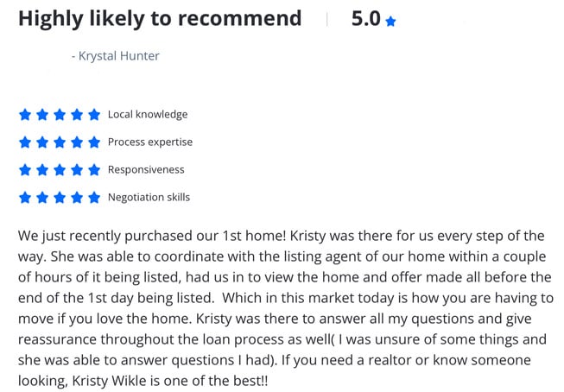Click the Local knowledge label
Image resolution: width=564 pixels, height=392 pixels.
(148, 114)
